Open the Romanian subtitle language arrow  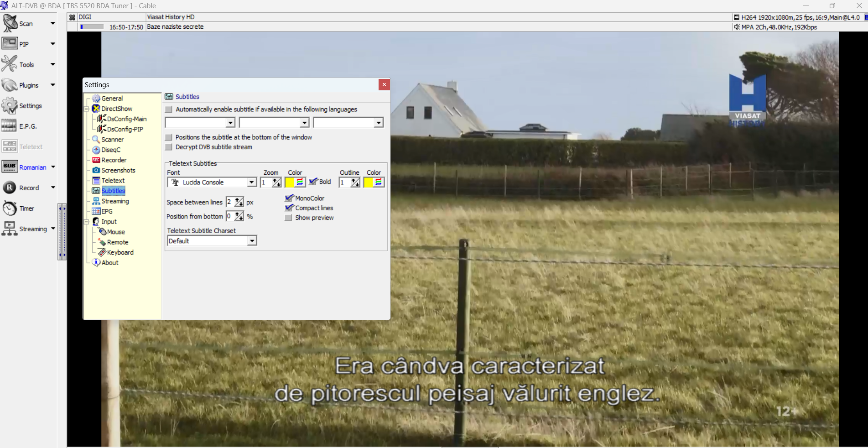click(x=53, y=167)
